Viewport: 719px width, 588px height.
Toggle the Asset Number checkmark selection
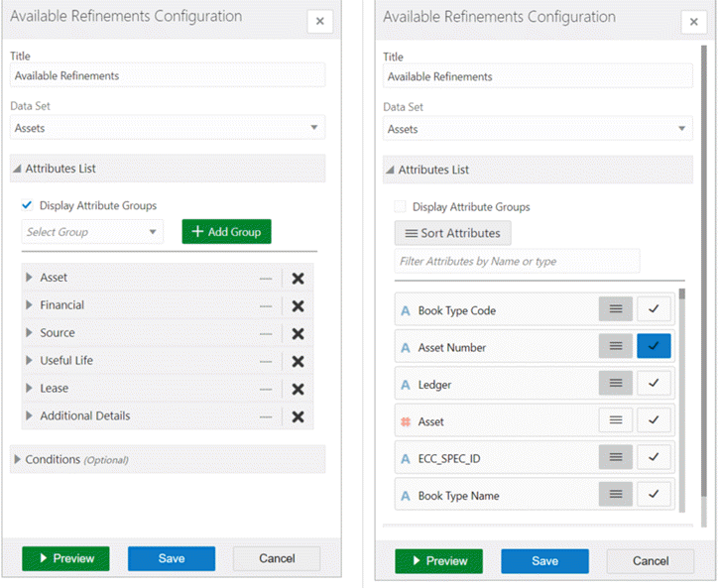coord(654,346)
